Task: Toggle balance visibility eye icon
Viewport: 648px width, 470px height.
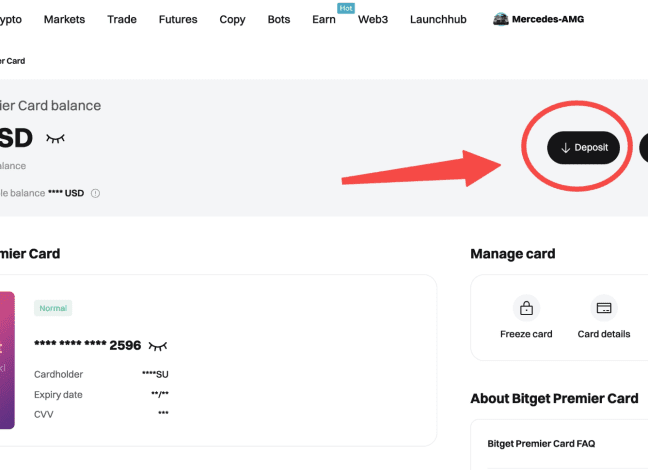Action: (55, 138)
